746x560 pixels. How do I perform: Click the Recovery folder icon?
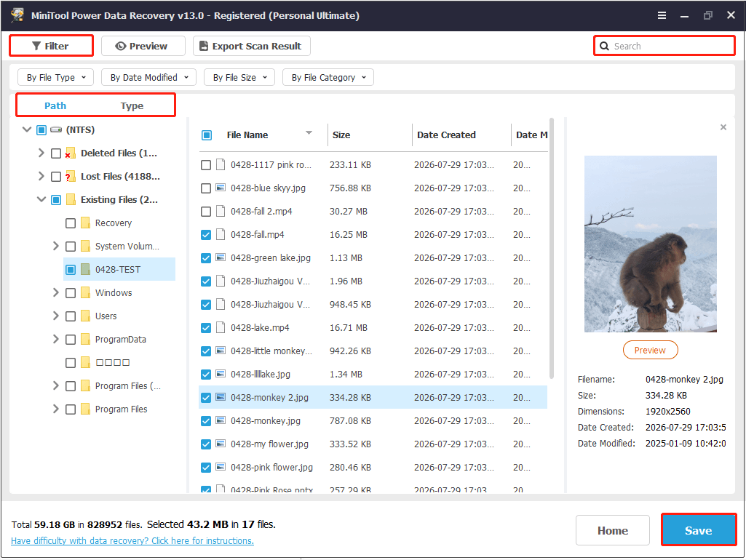pos(86,223)
